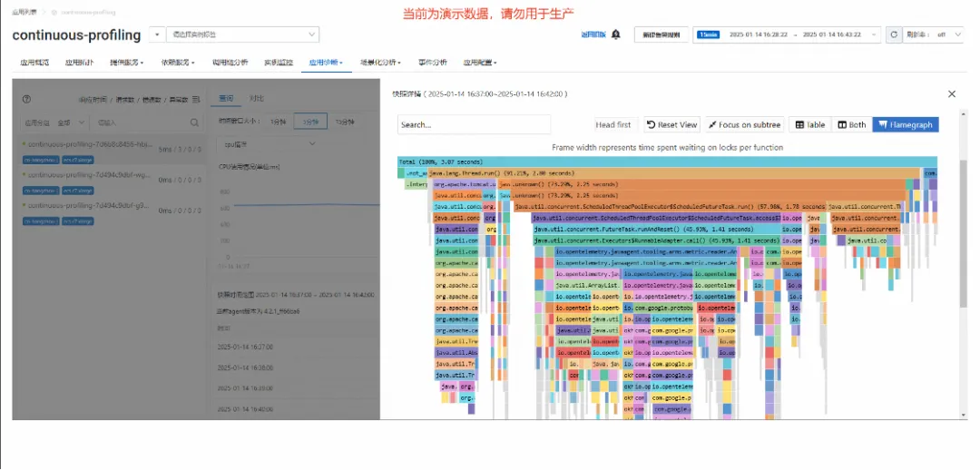Click the 2025-01-14 16:39:00 snapshot time row
The width and height of the screenshot is (980, 470).
click(245, 388)
